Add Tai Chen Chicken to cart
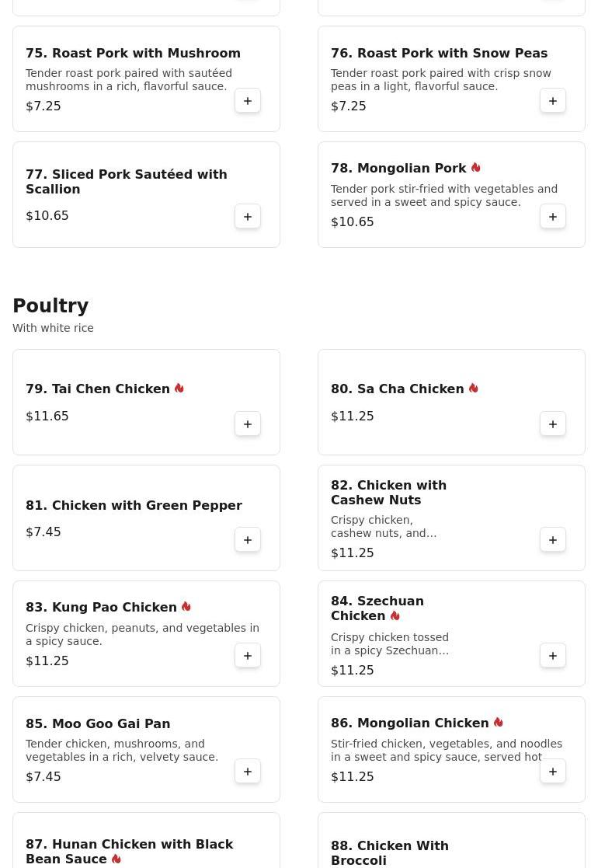The image size is (598, 868). click(247, 424)
